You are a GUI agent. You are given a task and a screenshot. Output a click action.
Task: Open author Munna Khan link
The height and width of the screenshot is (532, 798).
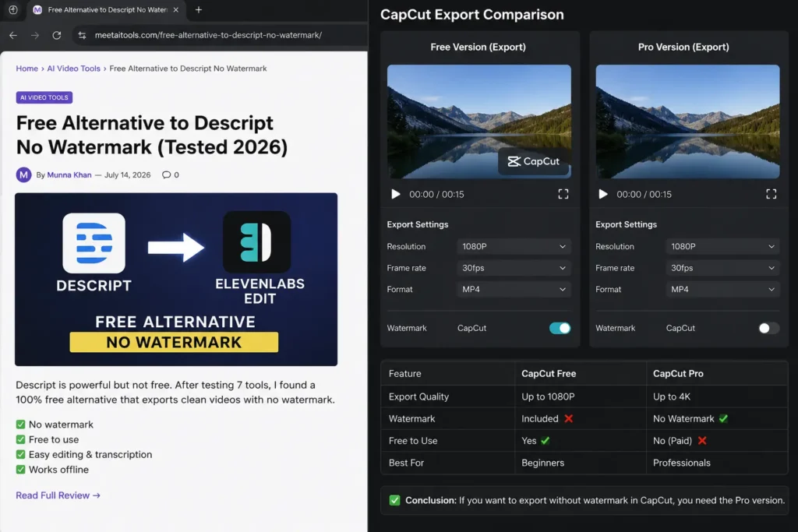[x=69, y=175]
